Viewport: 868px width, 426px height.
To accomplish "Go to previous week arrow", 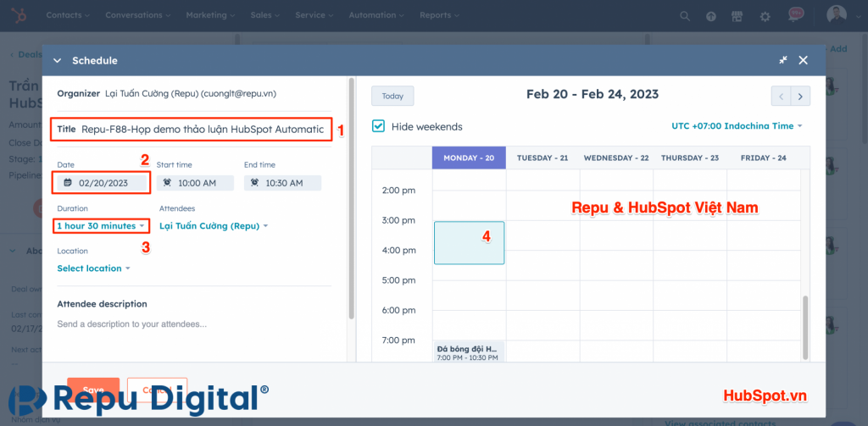I will (781, 97).
